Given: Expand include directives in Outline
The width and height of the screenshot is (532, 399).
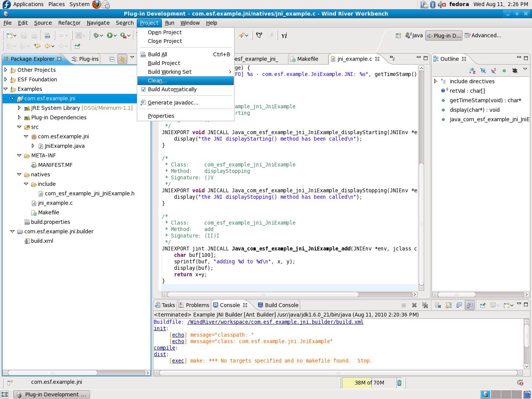Looking at the screenshot, I should [435, 81].
